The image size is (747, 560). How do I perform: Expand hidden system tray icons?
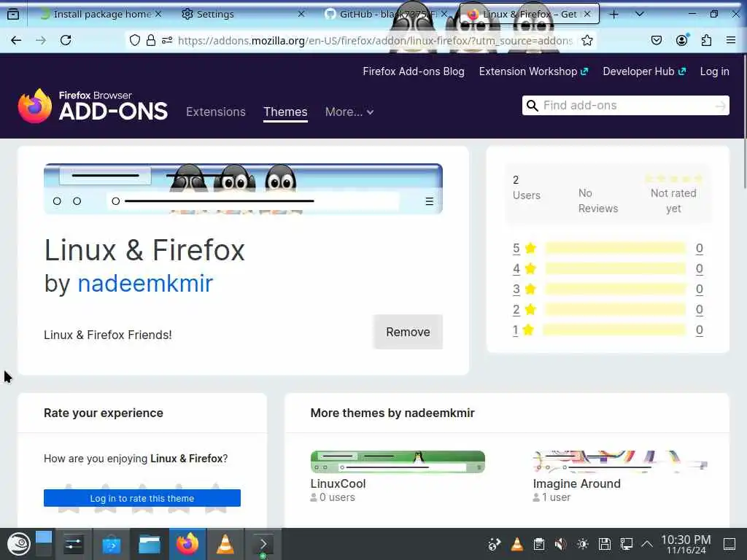point(646,544)
